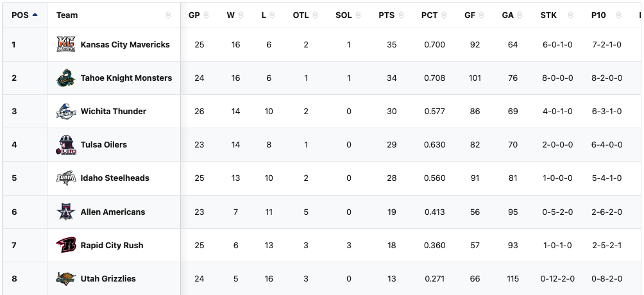Click the Rapid City Rush logo
Image resolution: width=644 pixels, height=295 pixels.
[x=66, y=245]
